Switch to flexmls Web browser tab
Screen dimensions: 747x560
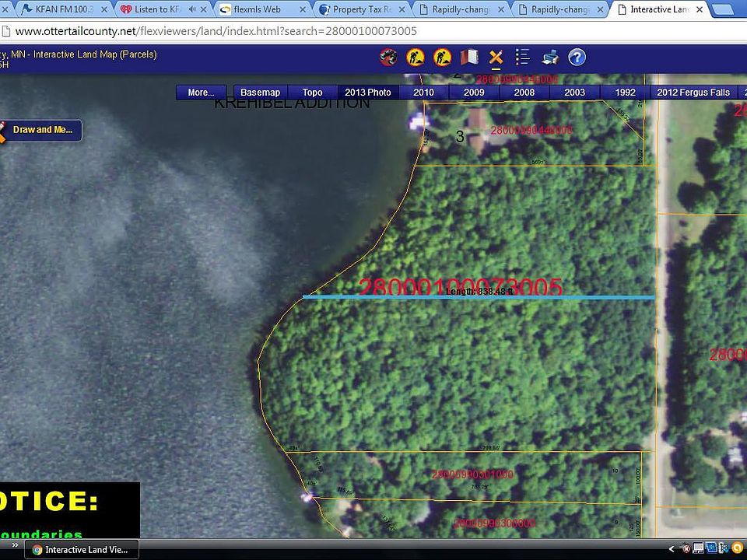[262, 9]
